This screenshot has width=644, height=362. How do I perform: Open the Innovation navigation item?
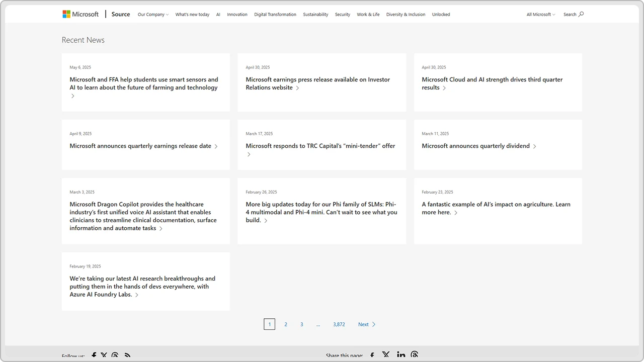pos(237,15)
